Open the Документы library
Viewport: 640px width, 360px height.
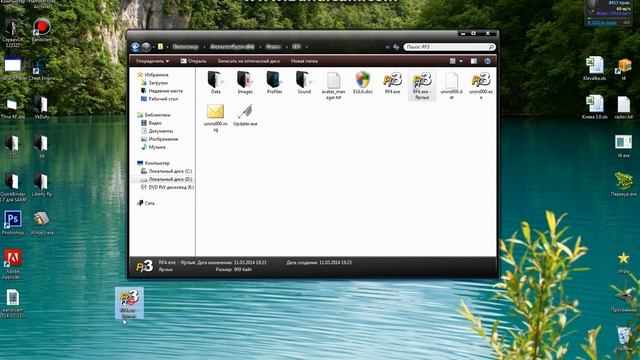[157, 131]
